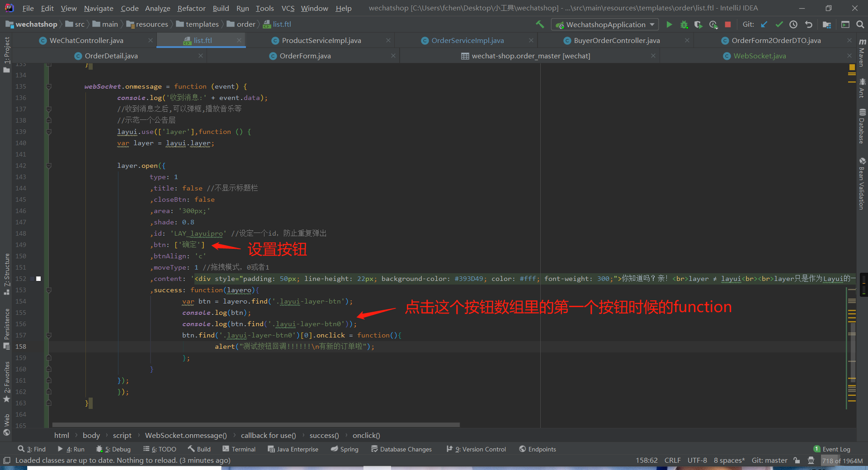This screenshot has width=868, height=470.
Task: Start the application in Debug mode
Action: click(x=684, y=24)
